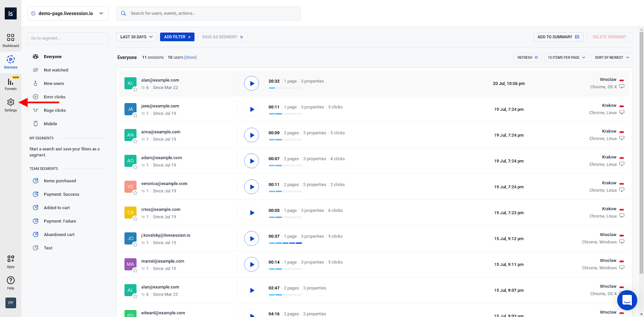Open the 10 Items Per Page dropdown
Image resolution: width=644 pixels, height=317 pixels.
click(566, 58)
